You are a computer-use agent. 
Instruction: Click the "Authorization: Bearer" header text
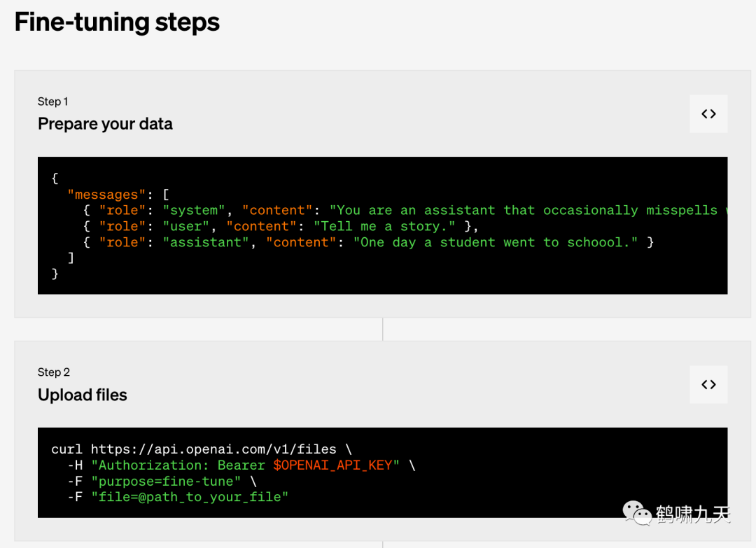tap(178, 465)
